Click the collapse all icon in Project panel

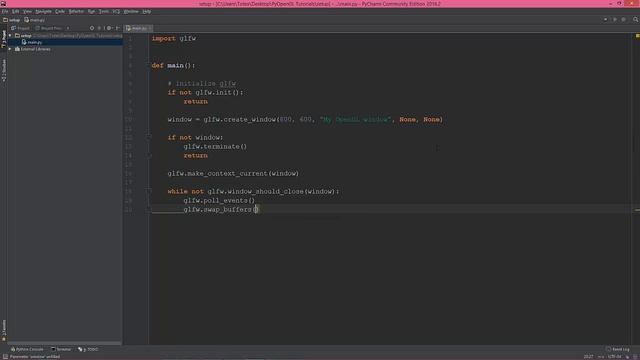coord(99,28)
